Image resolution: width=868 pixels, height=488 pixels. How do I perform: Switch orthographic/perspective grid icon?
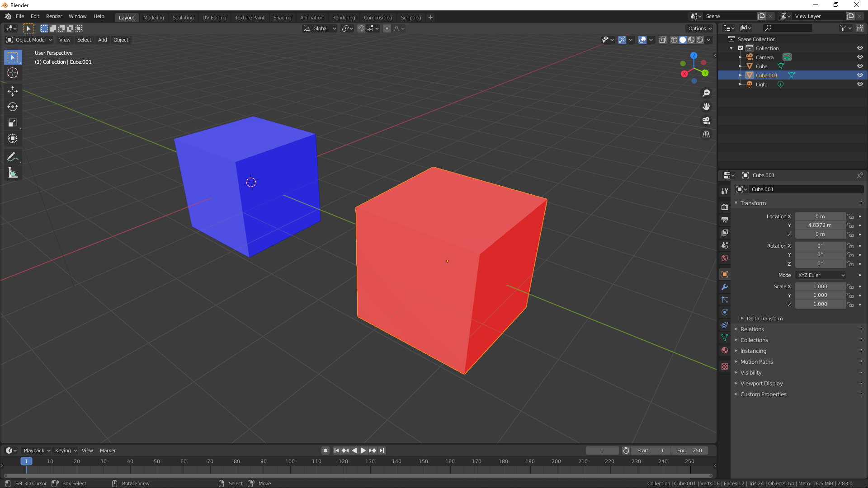pyautogui.click(x=706, y=135)
